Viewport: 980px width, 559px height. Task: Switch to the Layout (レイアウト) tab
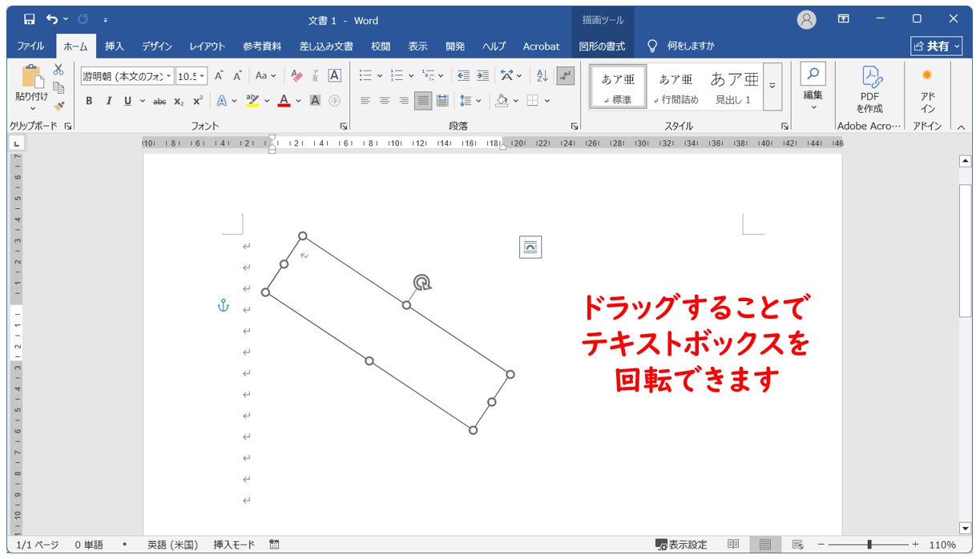pos(207,46)
